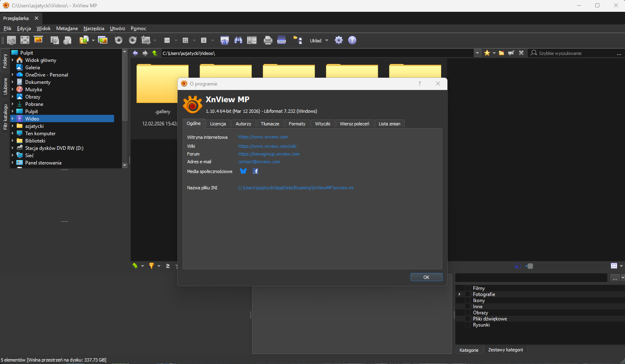Tick the Ikony category checkbox
This screenshot has height=364, width=625.
click(468, 300)
